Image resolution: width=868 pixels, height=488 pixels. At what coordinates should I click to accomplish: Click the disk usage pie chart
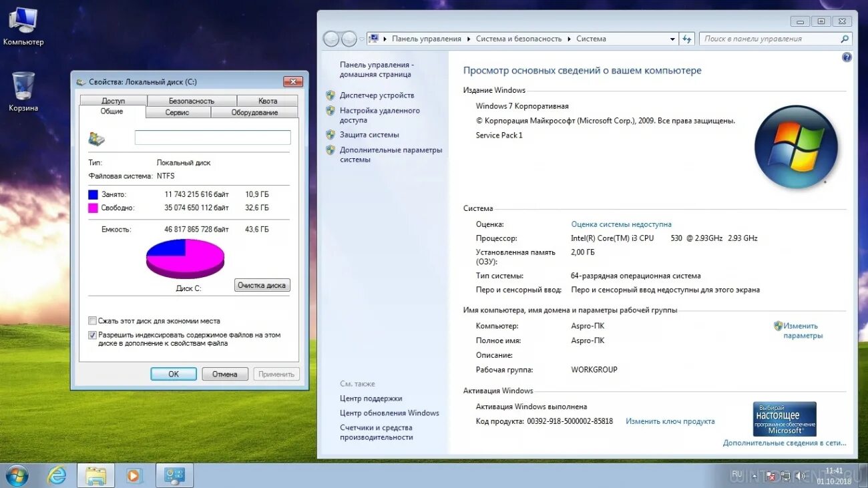[185, 258]
